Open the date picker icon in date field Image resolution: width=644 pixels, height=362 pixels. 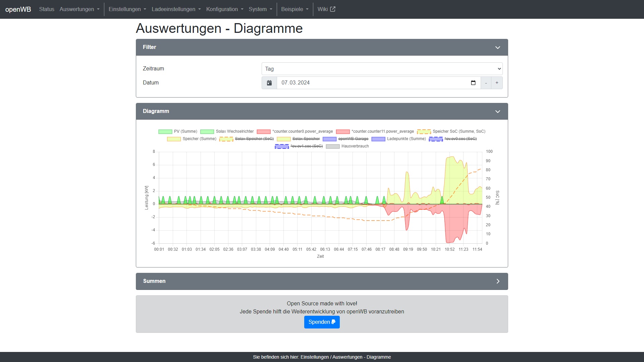(x=473, y=83)
